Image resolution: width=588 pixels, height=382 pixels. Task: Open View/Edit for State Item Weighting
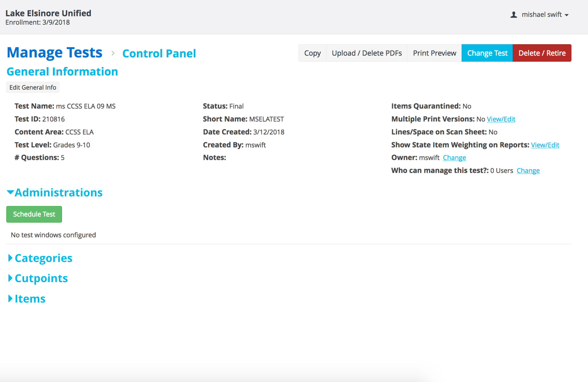pos(545,145)
